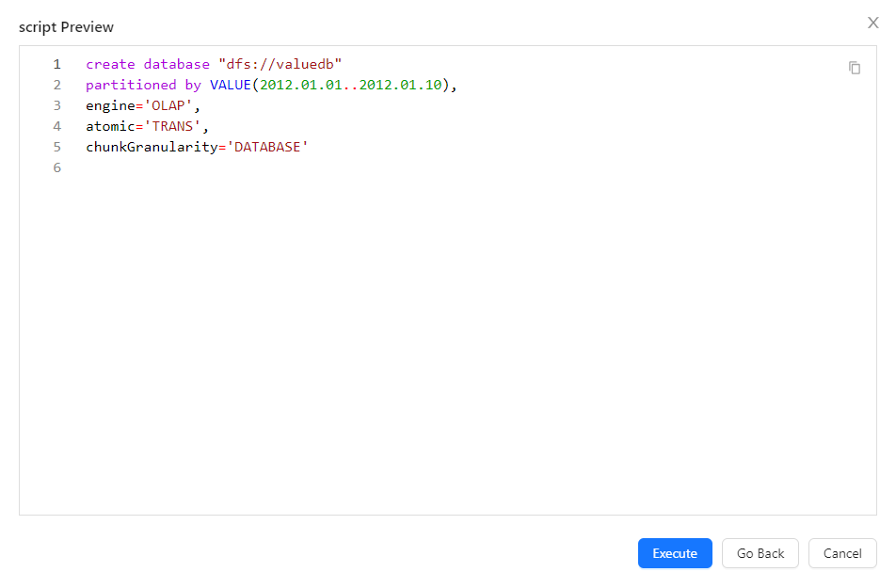Click the 'OLAP' engine value
The image size is (896, 588).
(168, 106)
